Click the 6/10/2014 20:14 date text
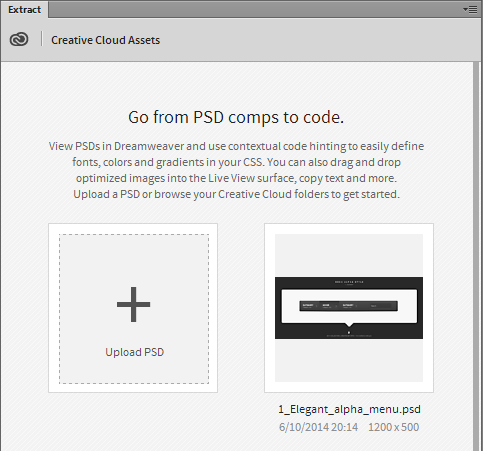 point(318,427)
